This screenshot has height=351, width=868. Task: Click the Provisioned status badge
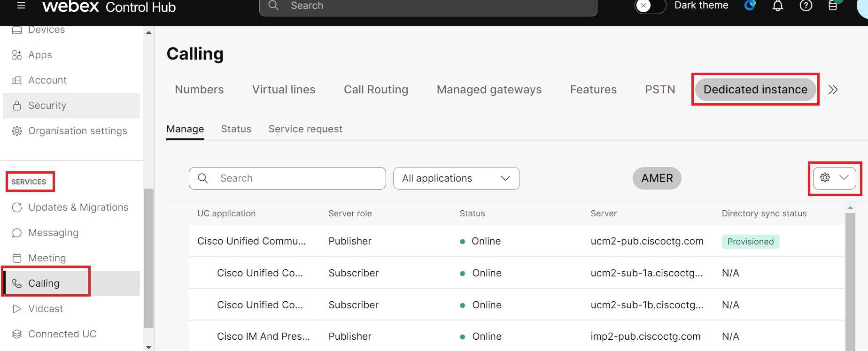(x=751, y=242)
